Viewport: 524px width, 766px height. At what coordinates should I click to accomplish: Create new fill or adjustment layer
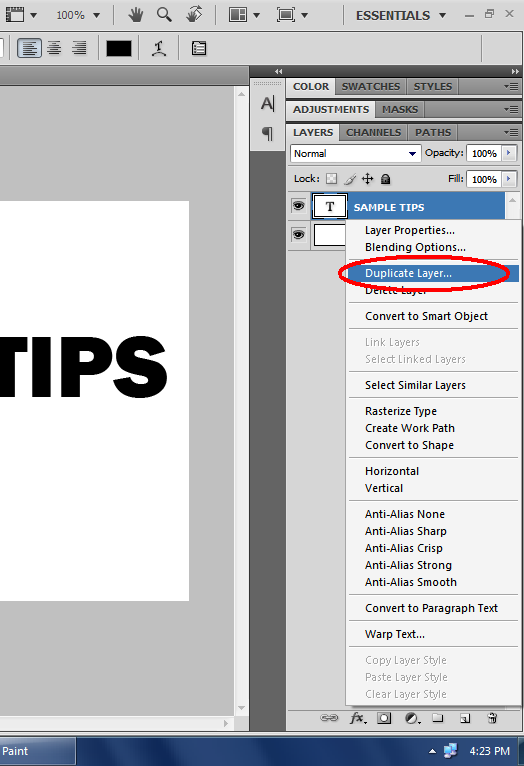click(413, 718)
